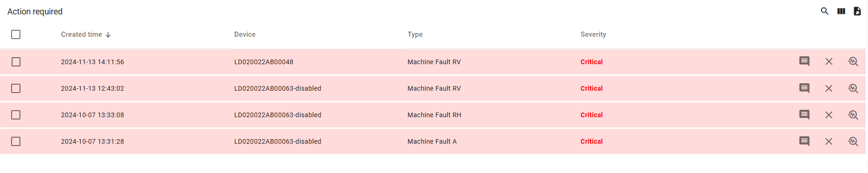The image size is (868, 173).
Task: Open comments on the Machine Fault A alarm
Action: (804, 141)
